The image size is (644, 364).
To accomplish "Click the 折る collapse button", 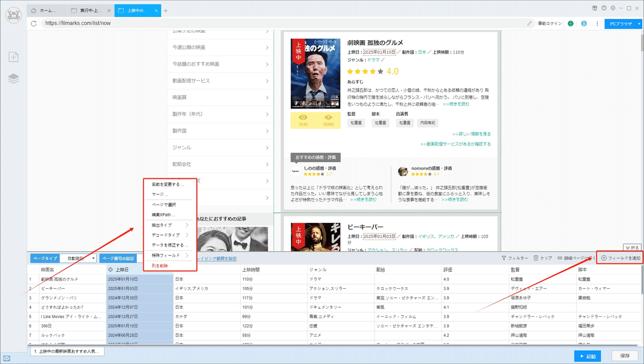I will point(632,247).
